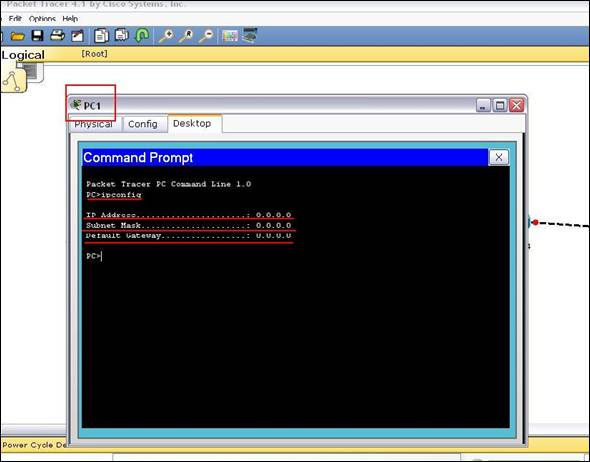
Task: Click the 'Packet Tracer PC Command Line 1.0' text
Action: point(169,184)
